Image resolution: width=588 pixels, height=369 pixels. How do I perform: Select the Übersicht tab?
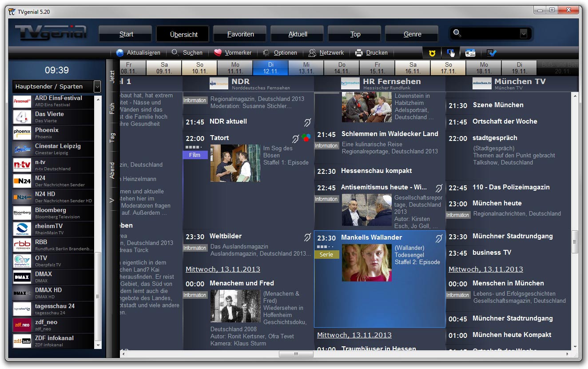click(x=183, y=34)
